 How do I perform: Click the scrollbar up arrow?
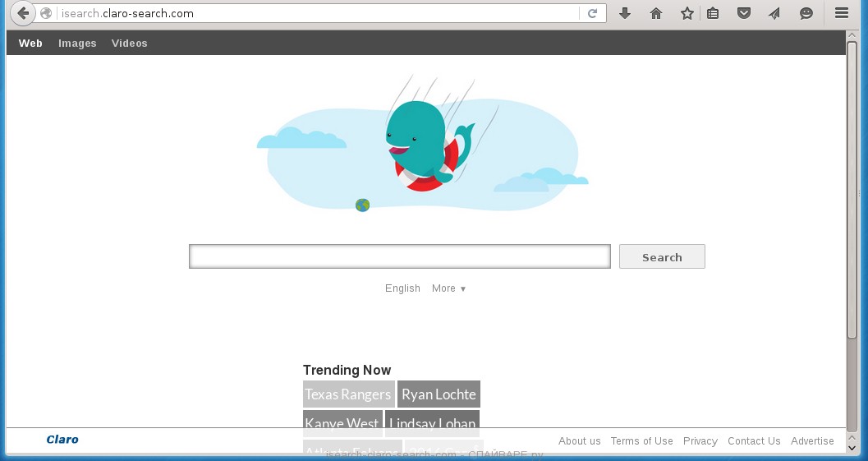tap(852, 35)
